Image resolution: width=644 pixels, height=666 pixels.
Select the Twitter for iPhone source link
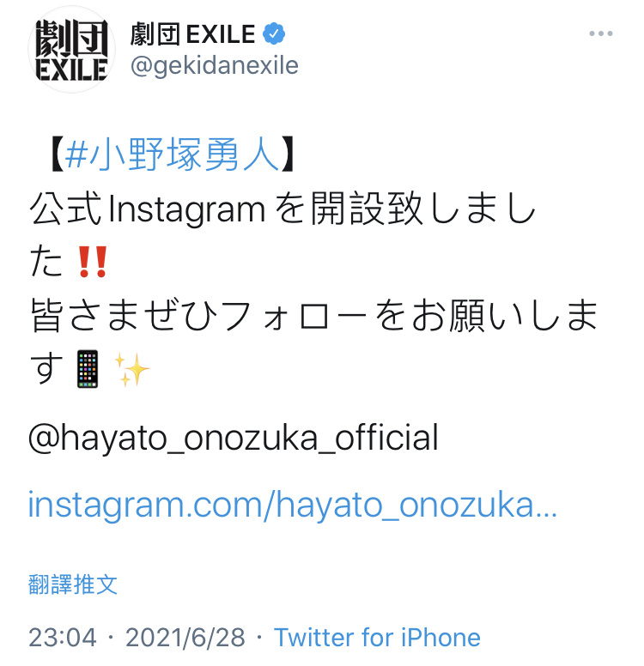pos(377,638)
